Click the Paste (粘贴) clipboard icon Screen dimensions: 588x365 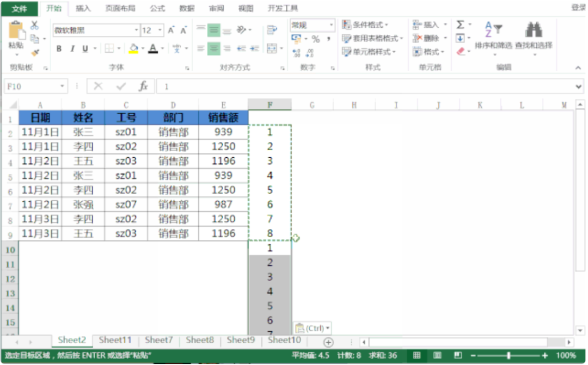16,30
